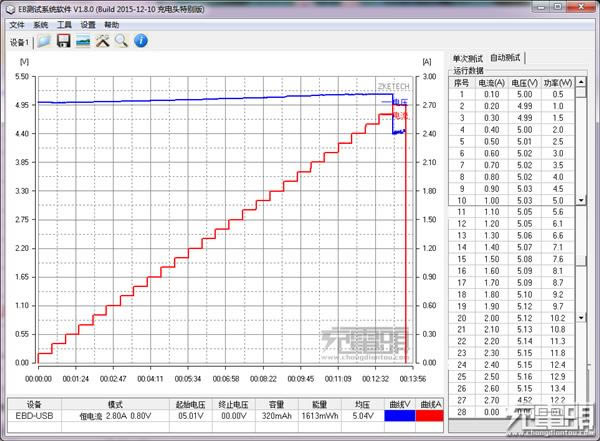Open the 设置 menu
The height and width of the screenshot is (441, 600).
point(88,24)
